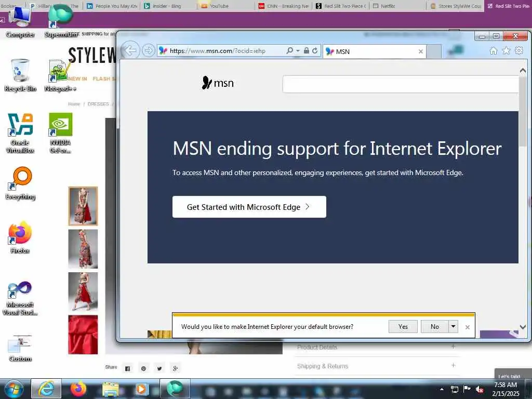The height and width of the screenshot is (399, 532).
Task: Click the magnifier search icon in address bar
Action: pos(289,50)
